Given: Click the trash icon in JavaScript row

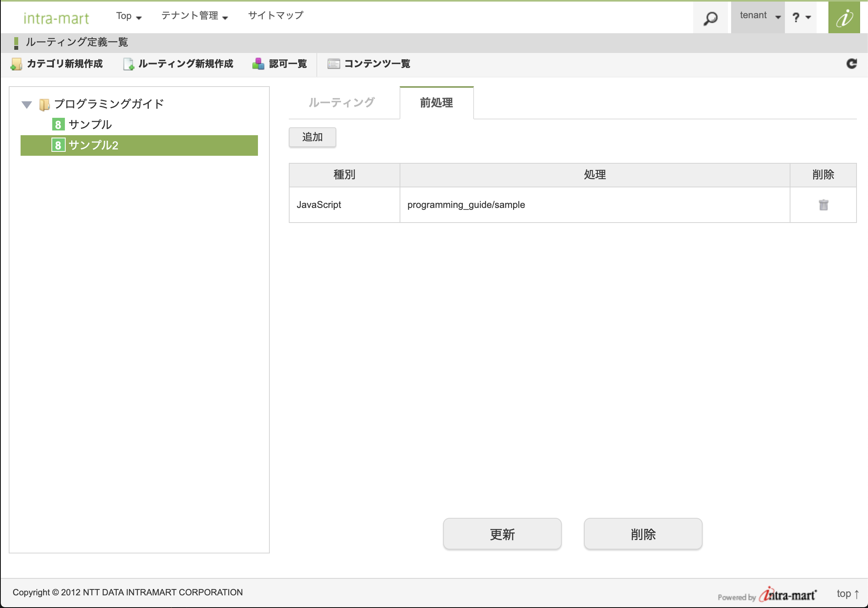Looking at the screenshot, I should (823, 205).
